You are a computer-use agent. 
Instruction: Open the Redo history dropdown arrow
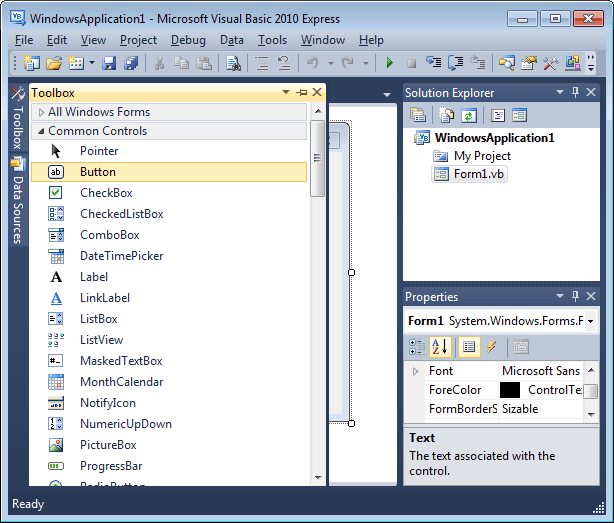pos(366,63)
